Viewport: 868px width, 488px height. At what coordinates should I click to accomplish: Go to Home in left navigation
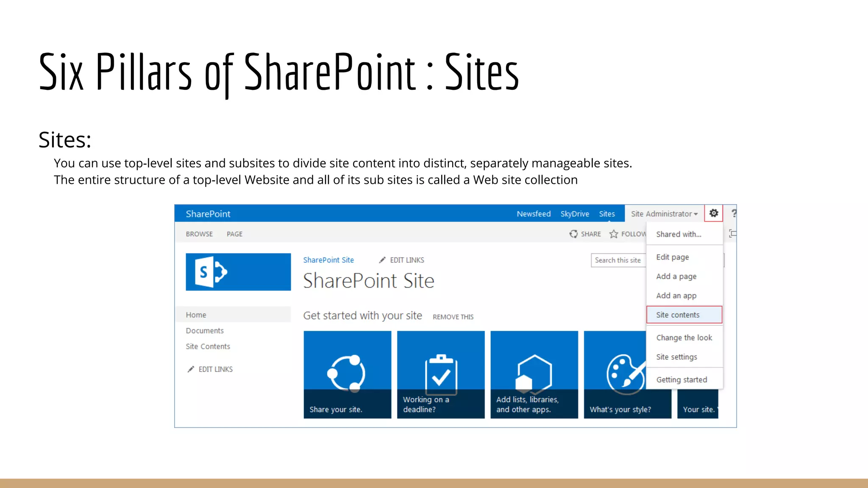point(234,315)
